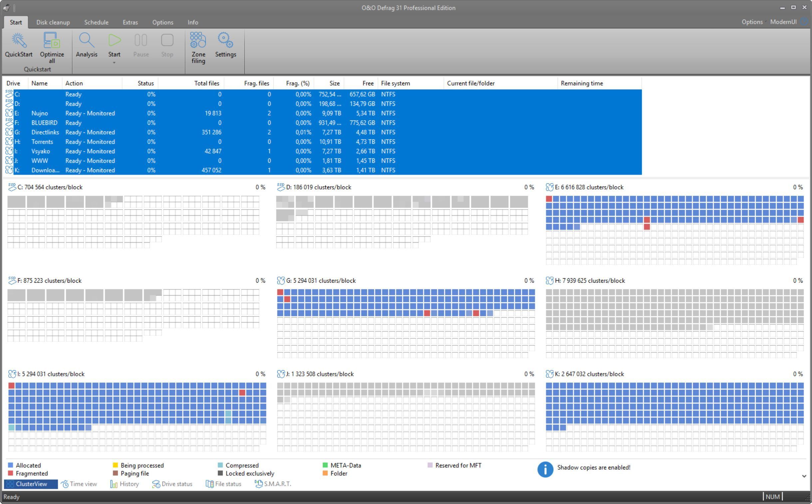This screenshot has height=504, width=812.
Task: Sort by the Free column header
Action: click(x=361, y=83)
